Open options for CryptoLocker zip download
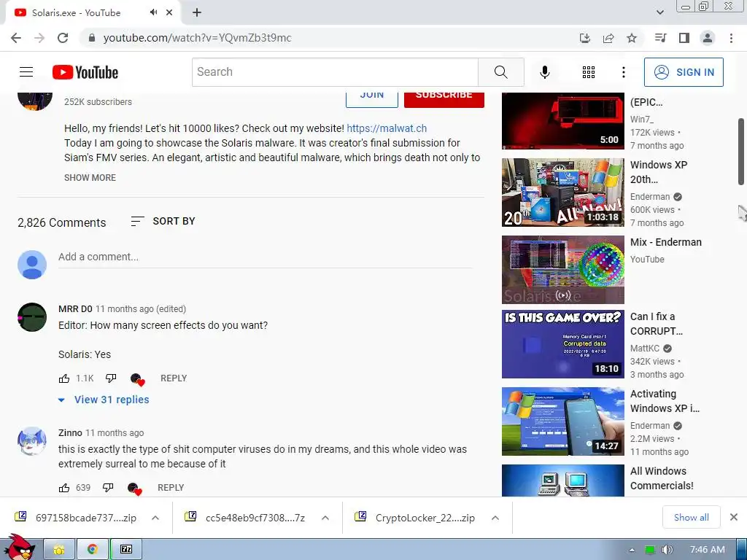Viewport: 747px width, 560px height. (495, 518)
